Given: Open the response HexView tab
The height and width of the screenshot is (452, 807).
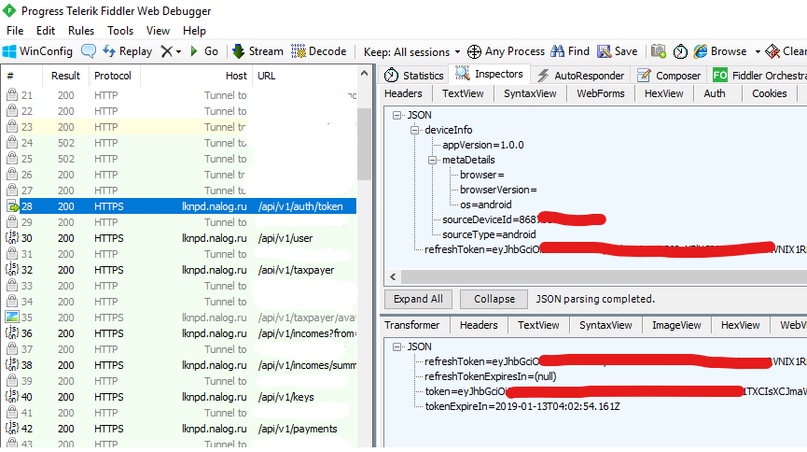Looking at the screenshot, I should coord(740,325).
